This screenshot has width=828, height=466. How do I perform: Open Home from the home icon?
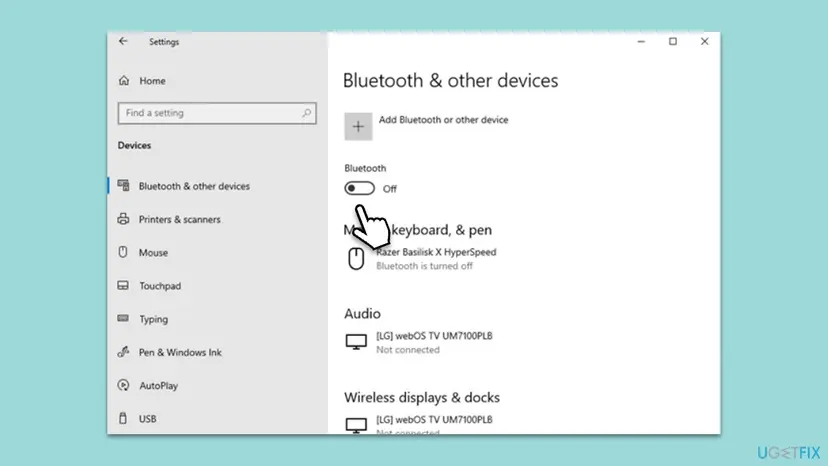[x=124, y=80]
